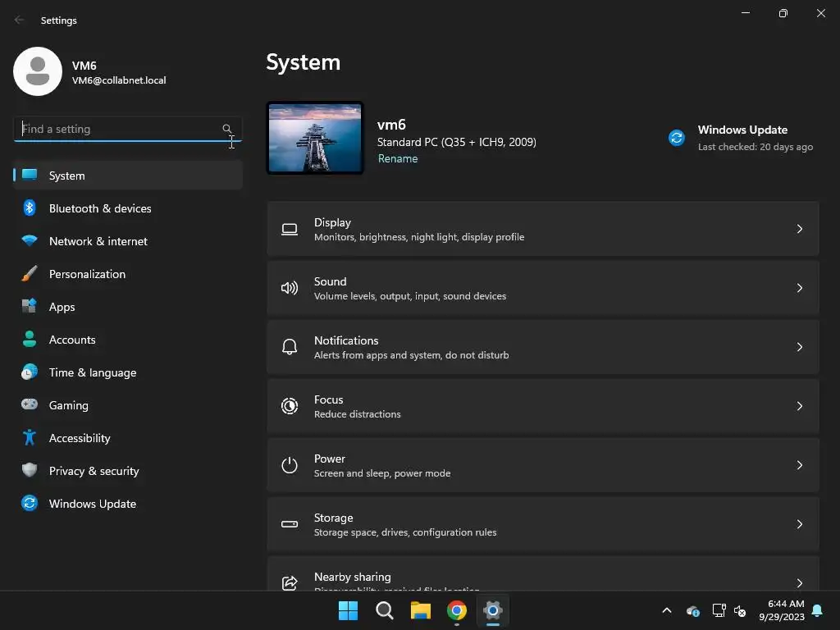Viewport: 840px width, 630px height.
Task: Go to Accounts settings
Action: pos(127,340)
